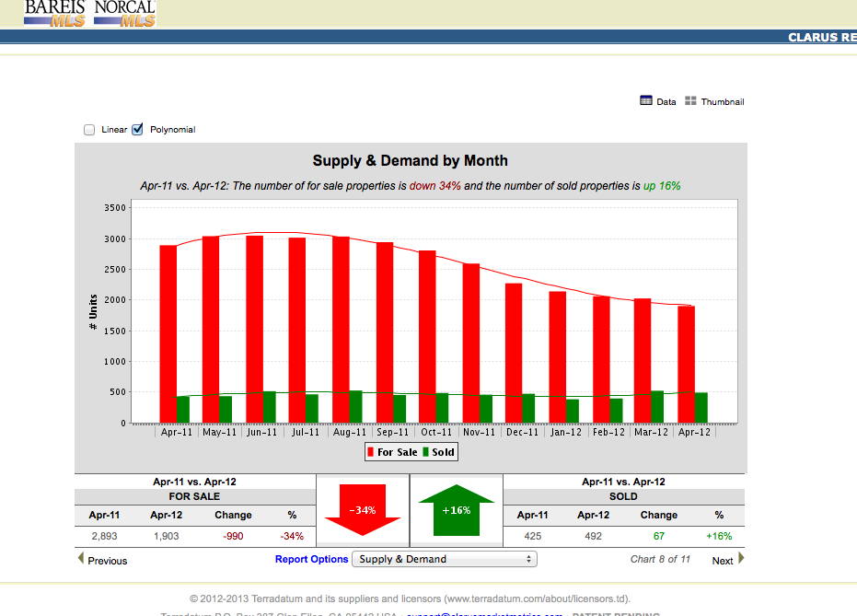Click the 2000 y-axis value
Image resolution: width=857 pixels, height=616 pixels.
click(x=115, y=300)
